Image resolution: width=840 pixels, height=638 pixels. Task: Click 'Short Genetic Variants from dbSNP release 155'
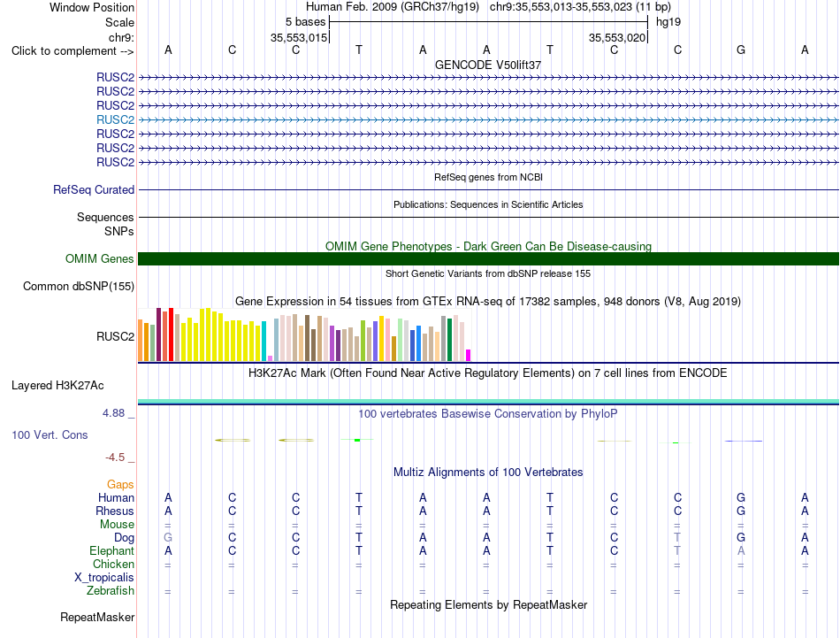[488, 273]
